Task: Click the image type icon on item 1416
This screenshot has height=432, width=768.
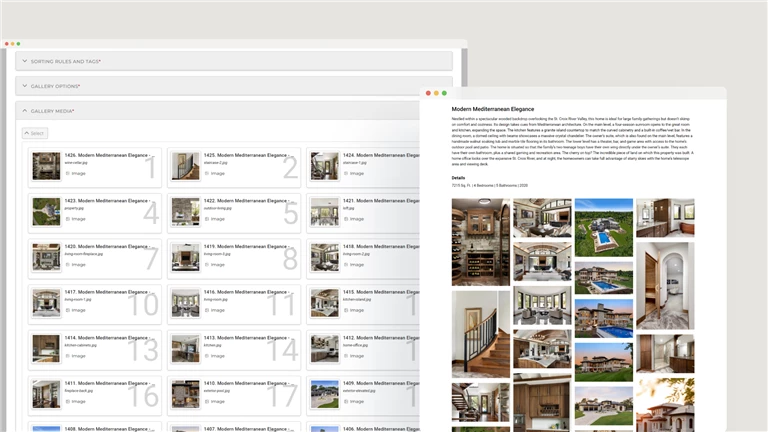Action: pyautogui.click(x=207, y=310)
